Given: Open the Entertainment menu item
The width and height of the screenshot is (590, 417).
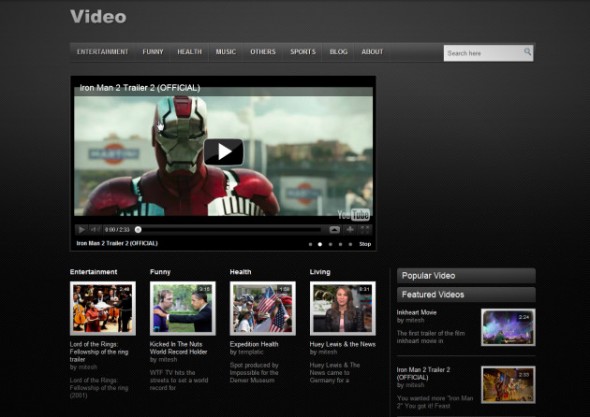Looking at the screenshot, I should (102, 52).
